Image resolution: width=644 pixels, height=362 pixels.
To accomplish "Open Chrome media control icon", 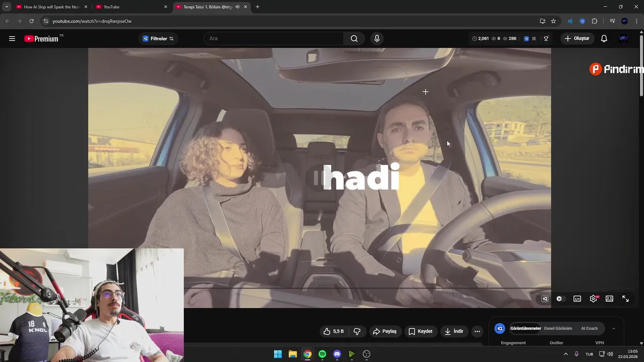I will coord(612,21).
